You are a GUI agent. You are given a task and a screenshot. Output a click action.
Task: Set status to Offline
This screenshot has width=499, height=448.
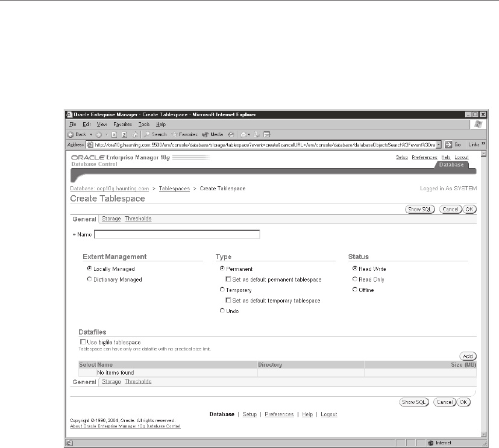point(355,290)
